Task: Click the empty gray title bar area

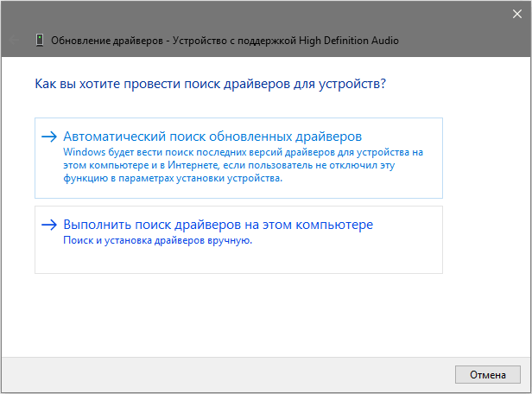Action: pyautogui.click(x=259, y=14)
